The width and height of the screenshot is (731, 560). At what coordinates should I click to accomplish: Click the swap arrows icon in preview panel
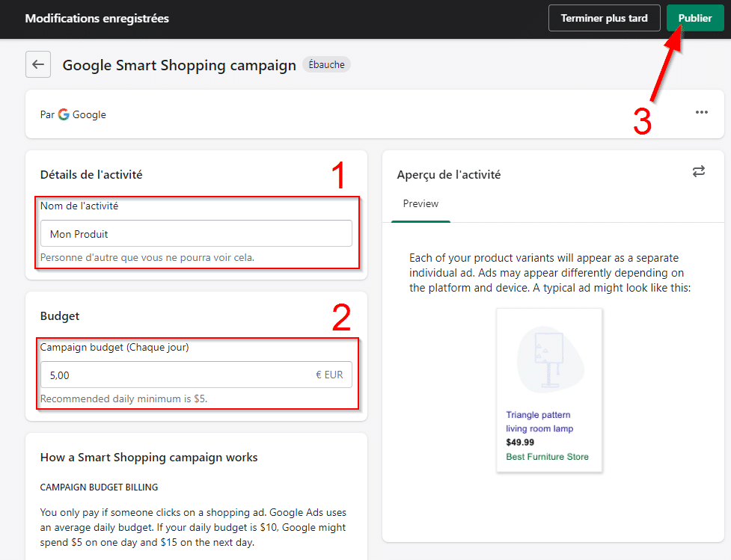click(698, 172)
